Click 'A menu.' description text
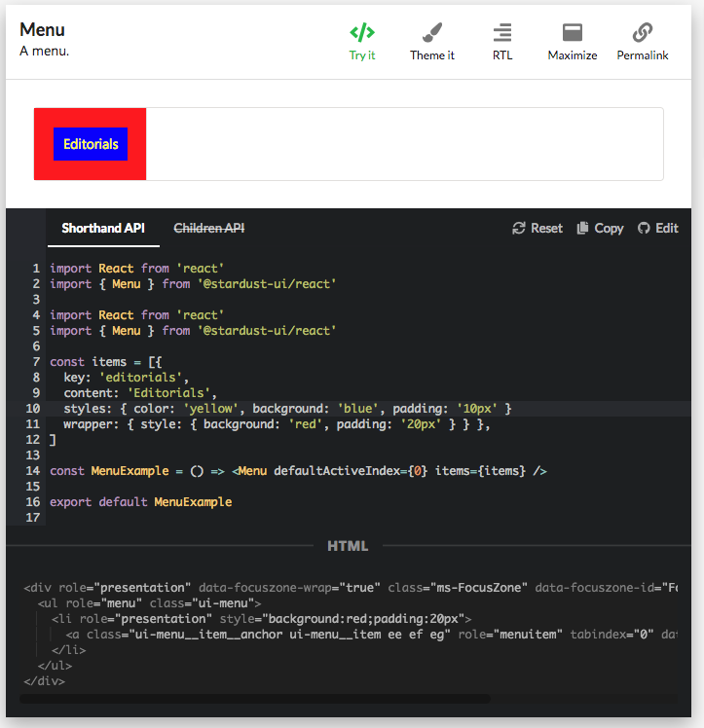Screen dimensions: 704x728 (x=44, y=51)
